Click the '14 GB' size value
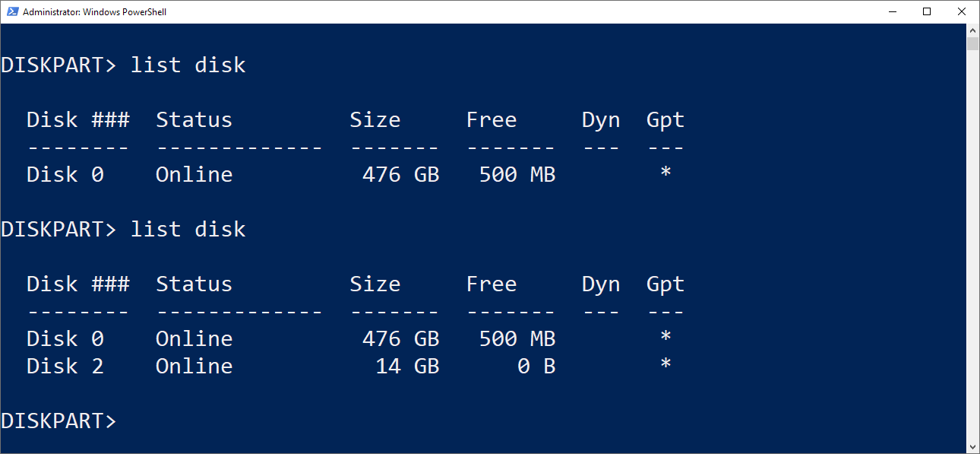The image size is (980, 454). coord(407,366)
